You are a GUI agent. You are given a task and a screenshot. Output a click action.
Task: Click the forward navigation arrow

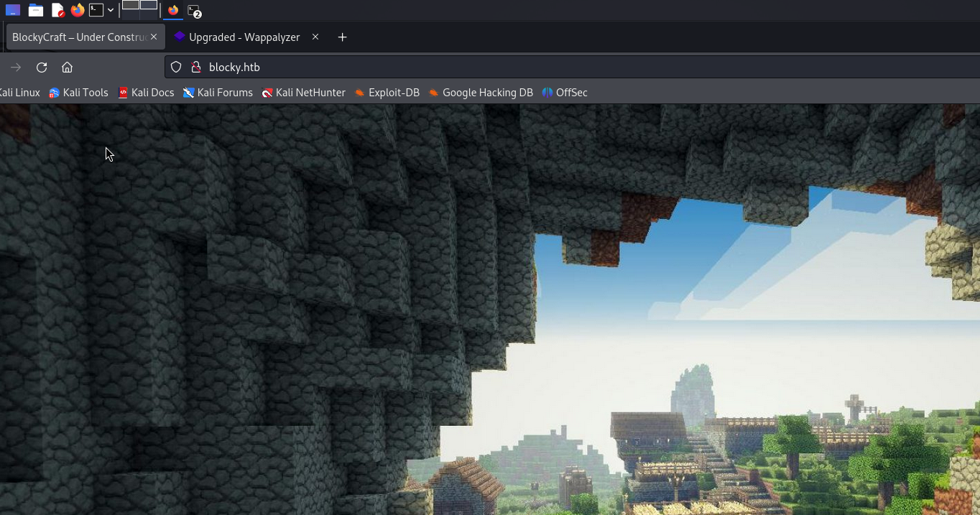point(16,67)
